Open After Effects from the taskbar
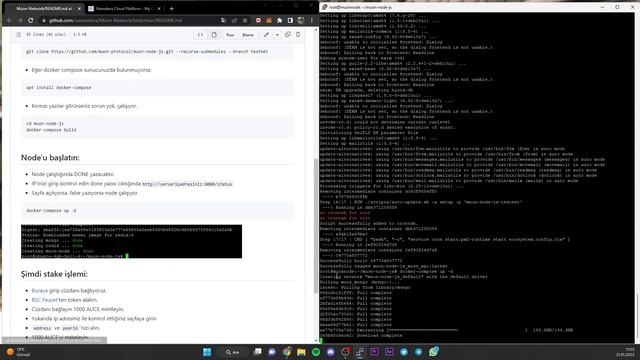640x360 pixels. 389,352
